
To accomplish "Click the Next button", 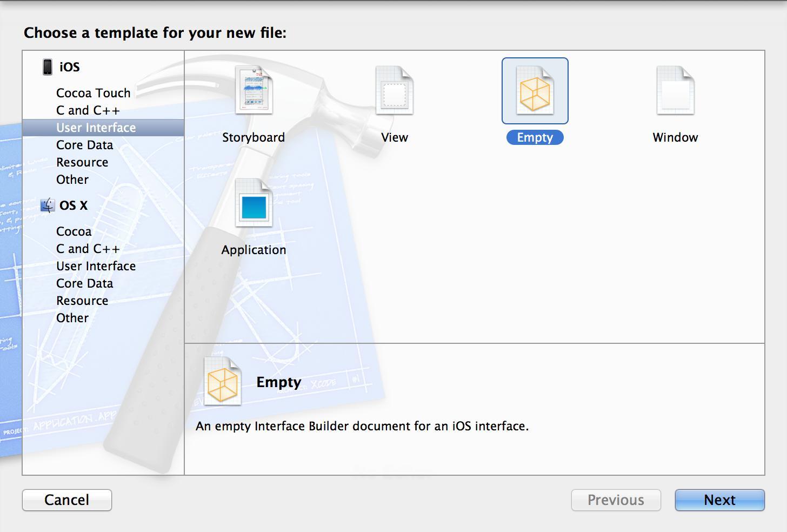I will [x=719, y=500].
